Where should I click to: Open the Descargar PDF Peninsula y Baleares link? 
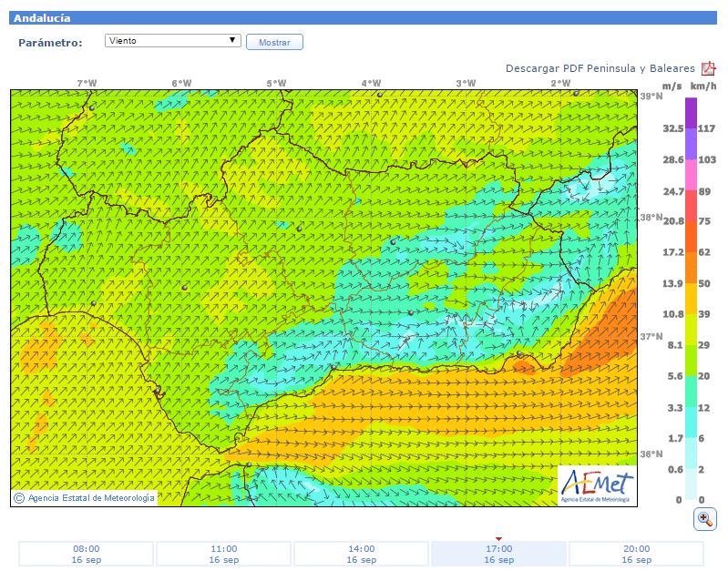click(600, 68)
